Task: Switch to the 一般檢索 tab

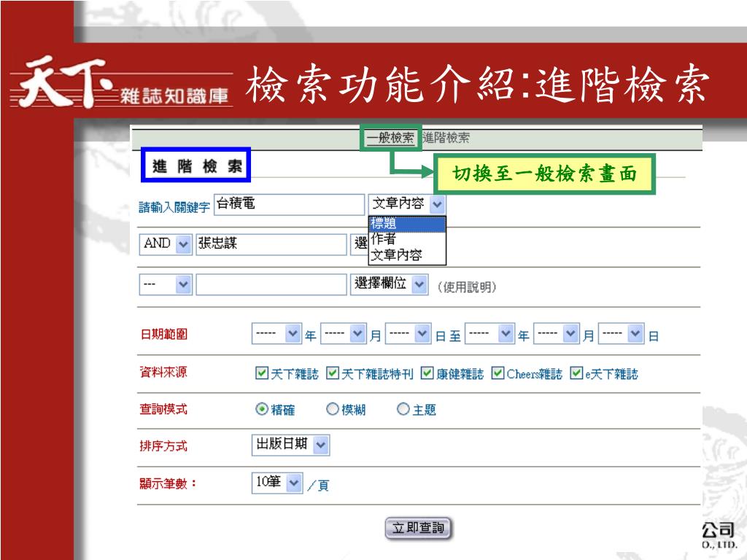Action: click(390, 138)
